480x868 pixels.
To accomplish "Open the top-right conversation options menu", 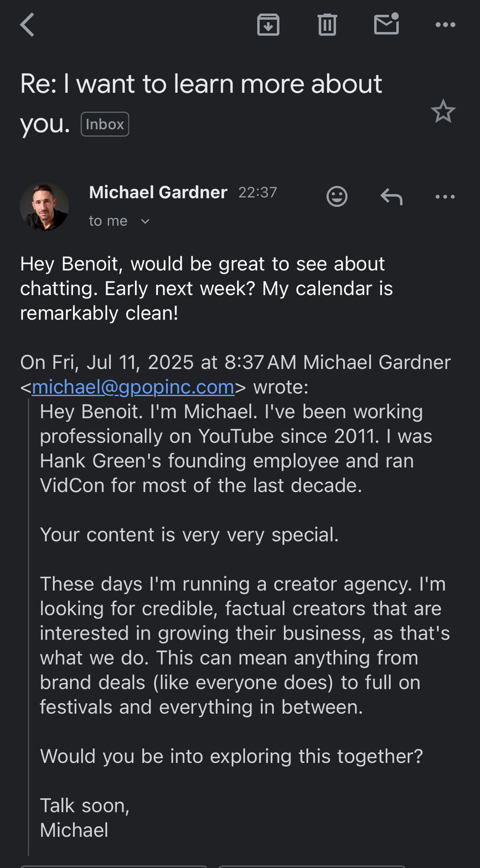I will click(445, 25).
